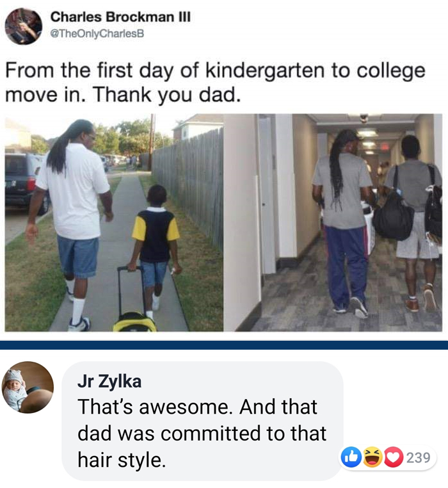Open the 239 reactions count
448x488 pixels.
pyautogui.click(x=419, y=457)
